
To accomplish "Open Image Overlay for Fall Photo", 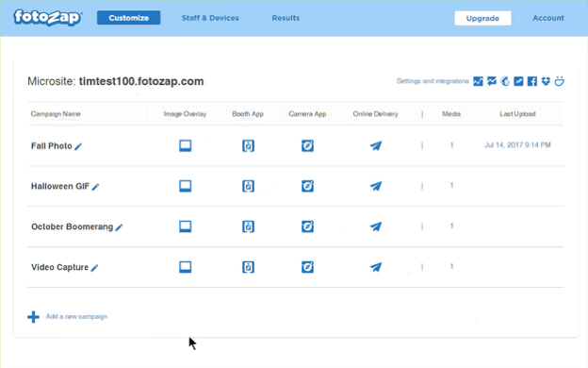I will pyautogui.click(x=186, y=145).
